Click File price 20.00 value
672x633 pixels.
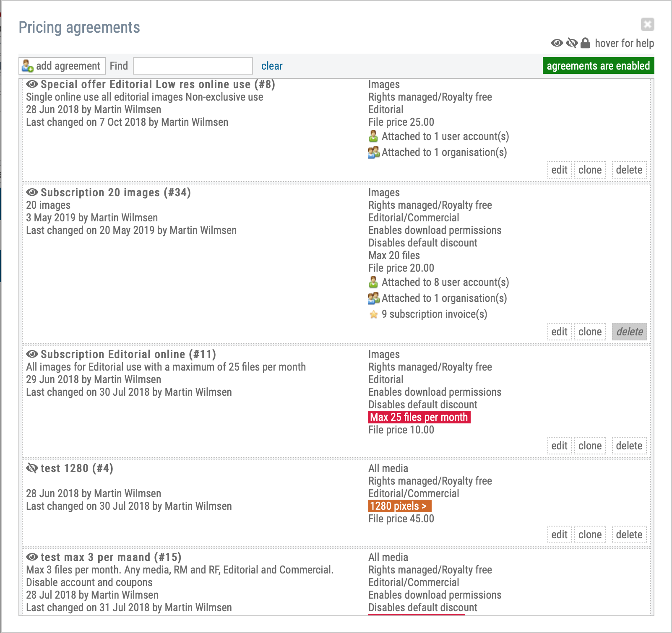click(401, 268)
